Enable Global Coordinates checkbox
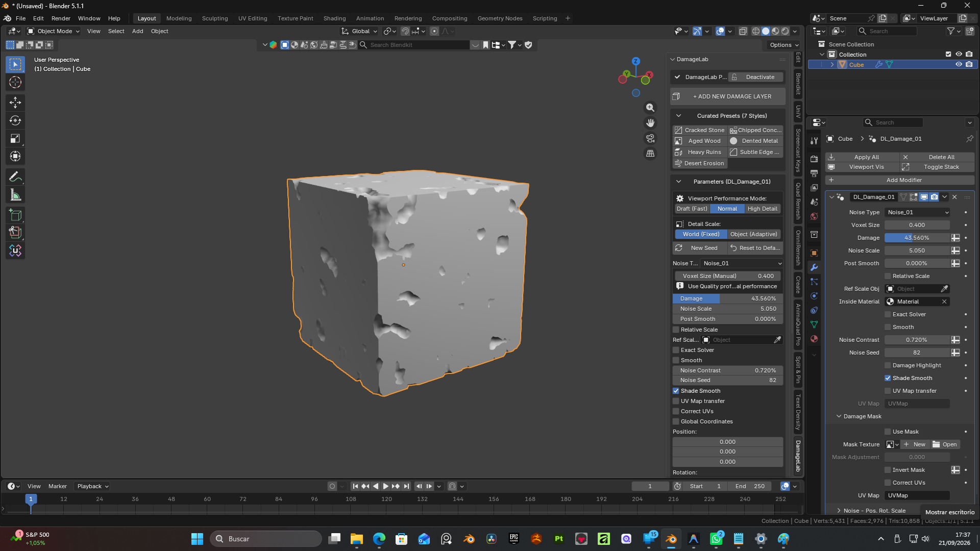Image resolution: width=980 pixels, height=551 pixels. (x=676, y=421)
